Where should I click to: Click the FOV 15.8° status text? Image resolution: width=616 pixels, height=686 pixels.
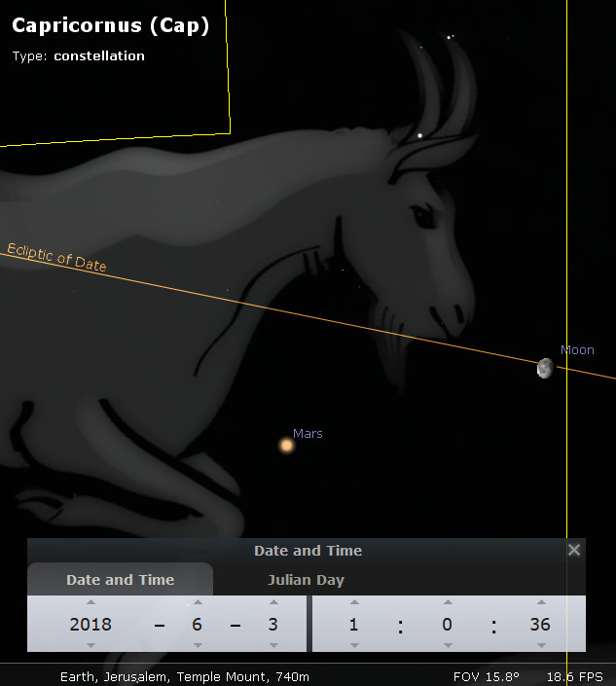(x=486, y=677)
